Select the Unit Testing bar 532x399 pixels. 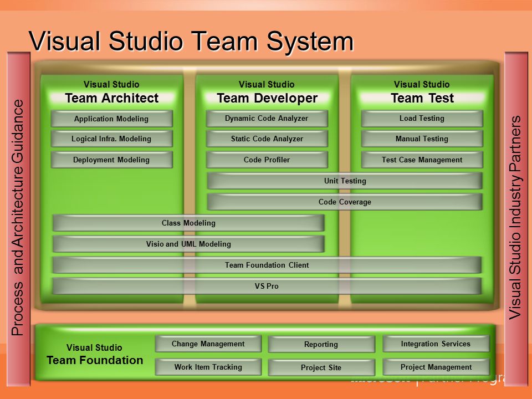(x=345, y=181)
